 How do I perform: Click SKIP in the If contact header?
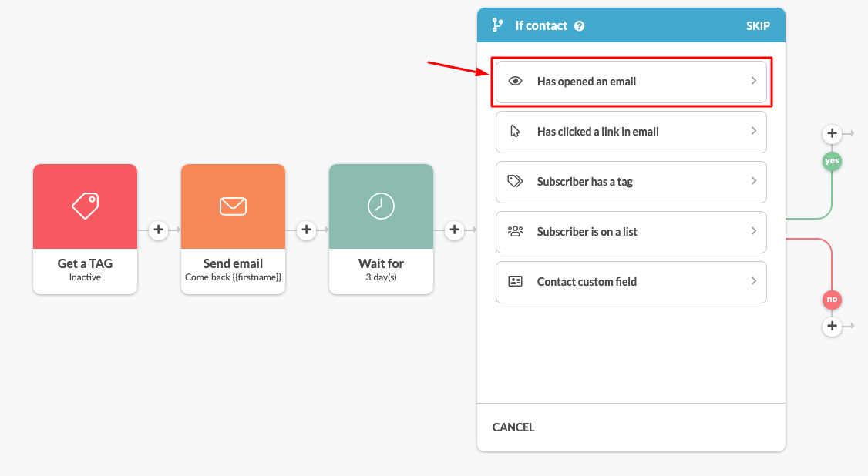pyautogui.click(x=758, y=25)
